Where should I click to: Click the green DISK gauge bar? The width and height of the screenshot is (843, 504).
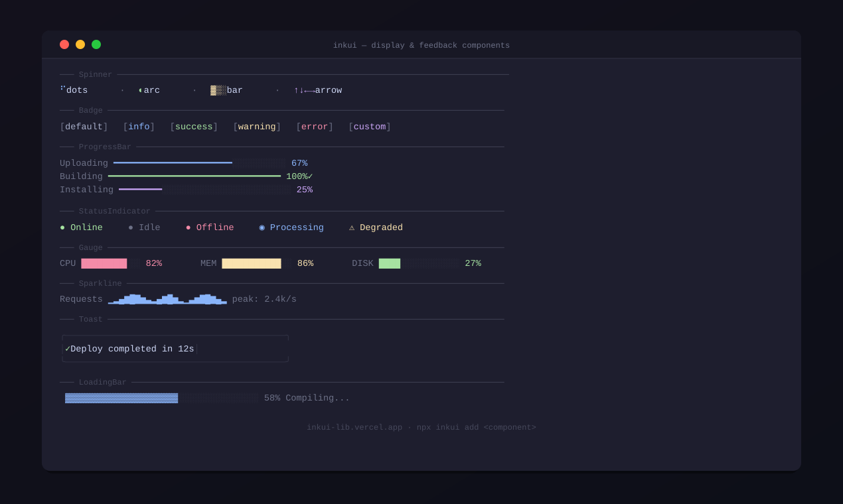click(x=390, y=263)
